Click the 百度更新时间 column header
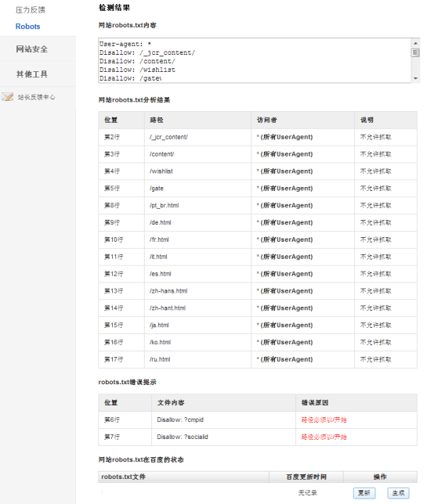 306,477
